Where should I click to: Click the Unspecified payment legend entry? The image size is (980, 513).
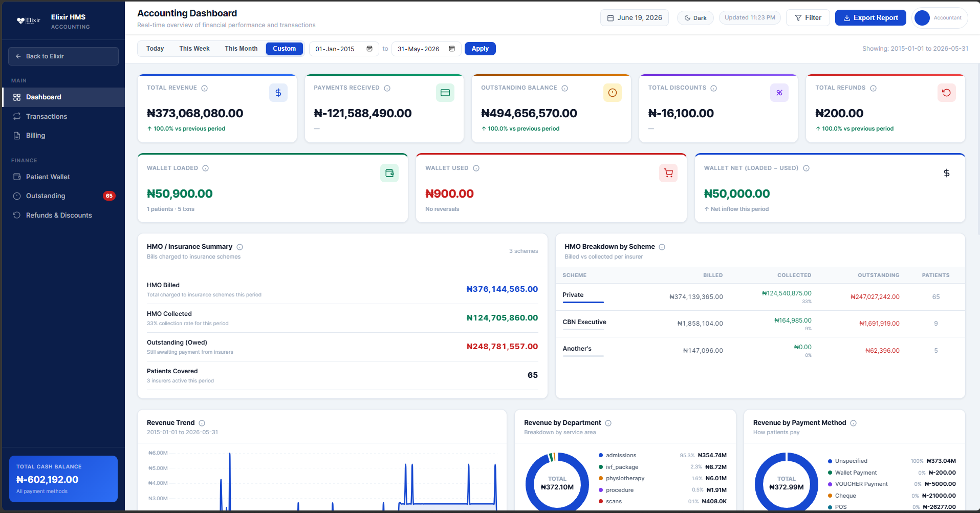click(891, 461)
